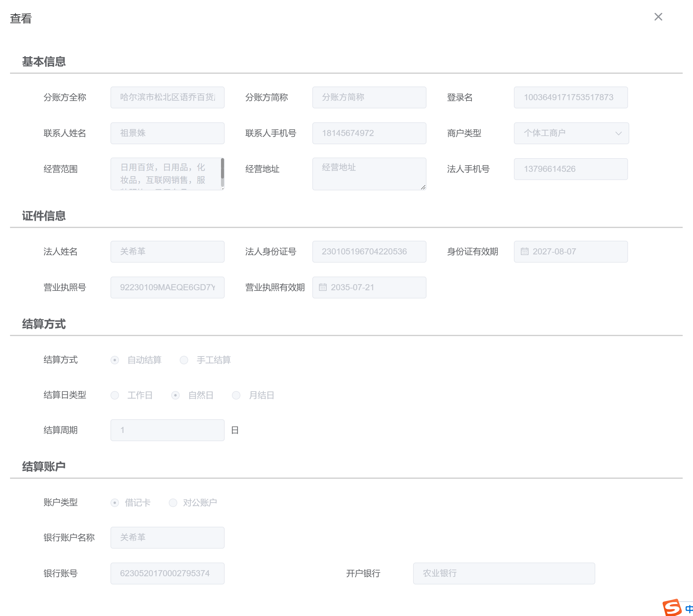Close the 查看 dialog with X icon
This screenshot has height=616, width=693.
tap(658, 17)
